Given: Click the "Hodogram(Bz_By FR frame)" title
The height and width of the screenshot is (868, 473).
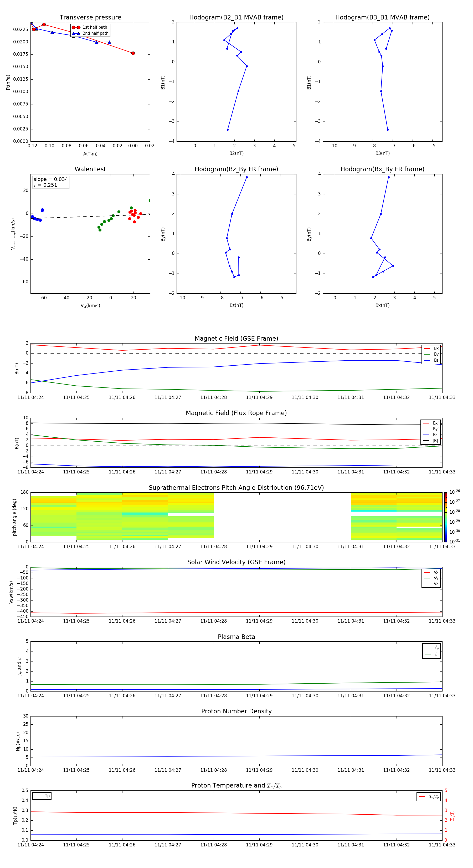Looking at the screenshot, I should [x=236, y=169].
